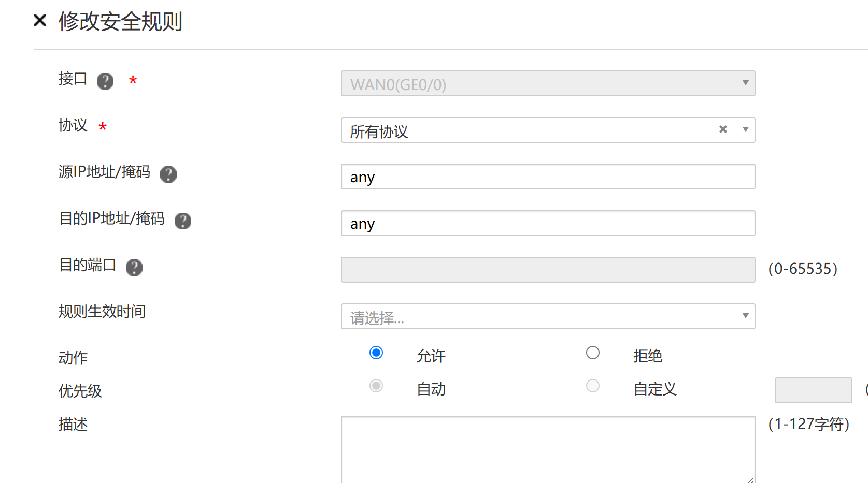Click the custom priority value field

pos(813,390)
